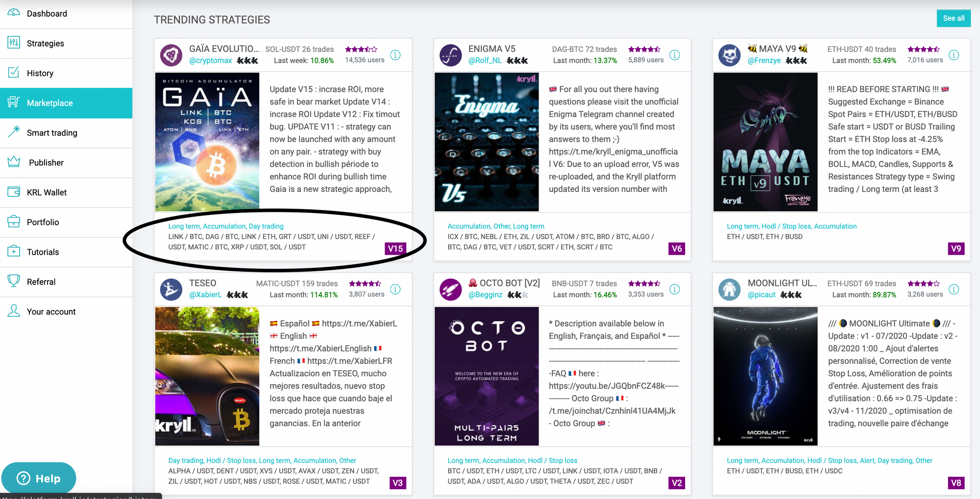Open info icon on MAYA V9 card
This screenshot has width=980, height=499.
954,55
